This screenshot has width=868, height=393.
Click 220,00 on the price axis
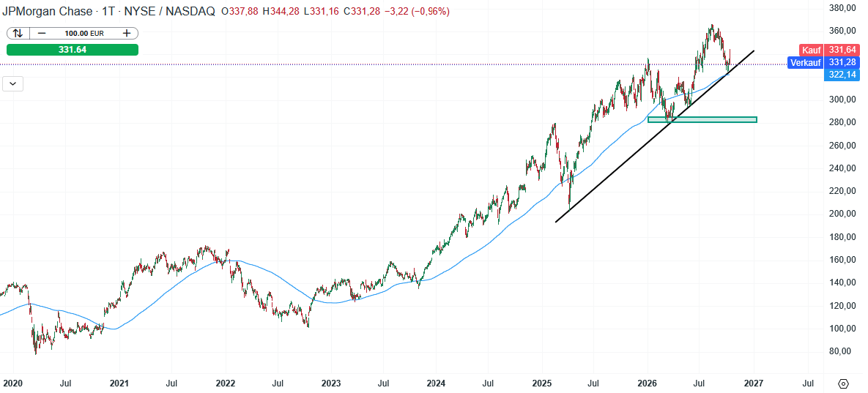843,191
